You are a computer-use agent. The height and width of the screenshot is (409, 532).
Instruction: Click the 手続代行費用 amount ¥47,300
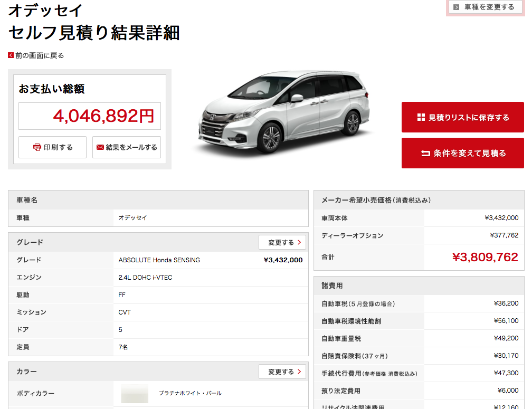pos(506,373)
